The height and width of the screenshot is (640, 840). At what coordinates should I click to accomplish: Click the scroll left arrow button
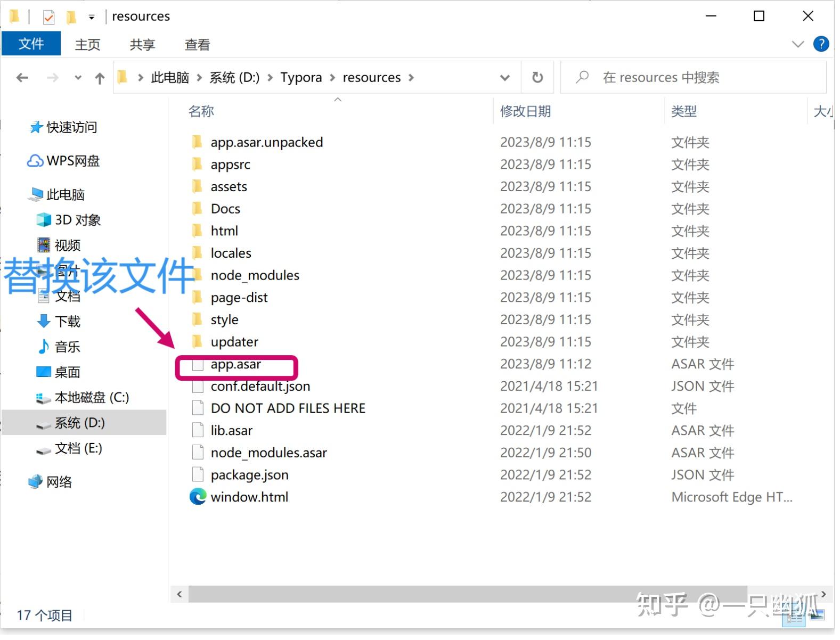(x=180, y=594)
